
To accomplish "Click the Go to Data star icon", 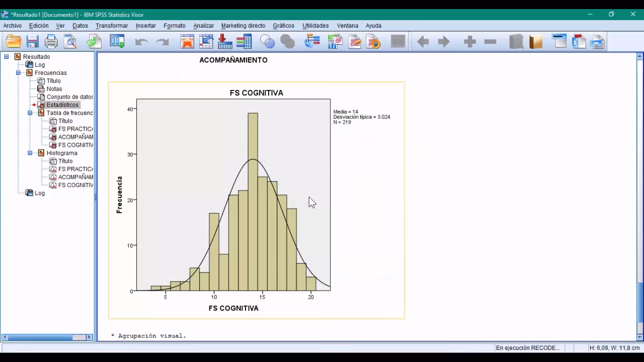I will pyautogui.click(x=187, y=42).
